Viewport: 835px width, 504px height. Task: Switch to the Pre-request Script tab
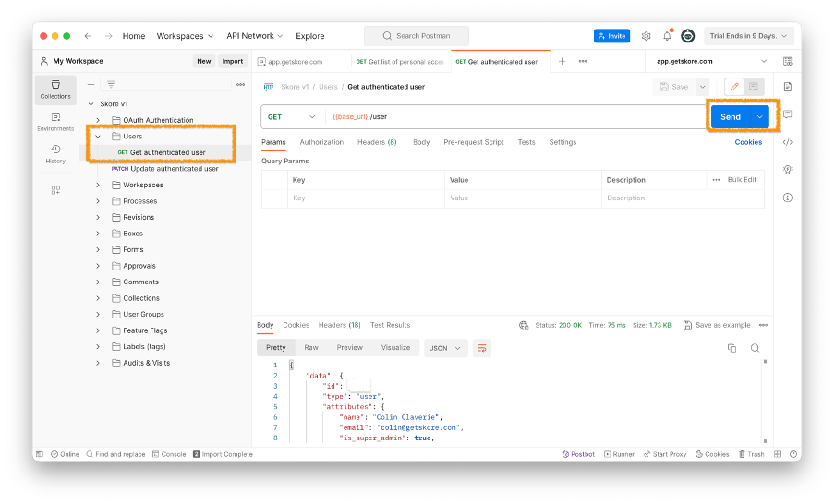(474, 142)
